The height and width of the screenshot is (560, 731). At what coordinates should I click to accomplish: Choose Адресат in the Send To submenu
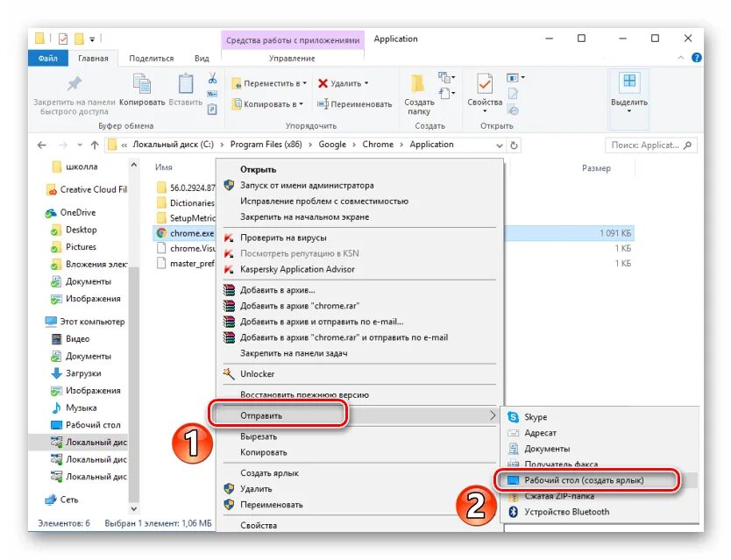540,433
